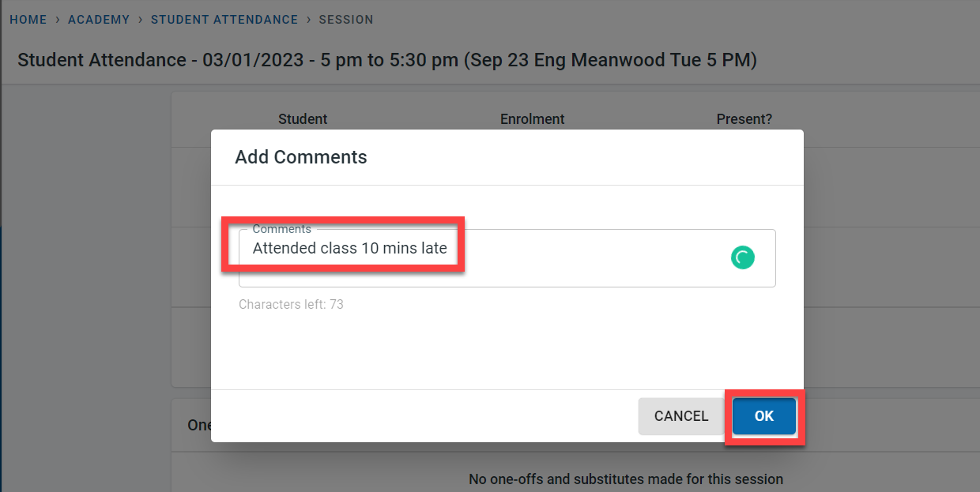
Task: Click the floating 'Comments' field label
Action: (281, 229)
